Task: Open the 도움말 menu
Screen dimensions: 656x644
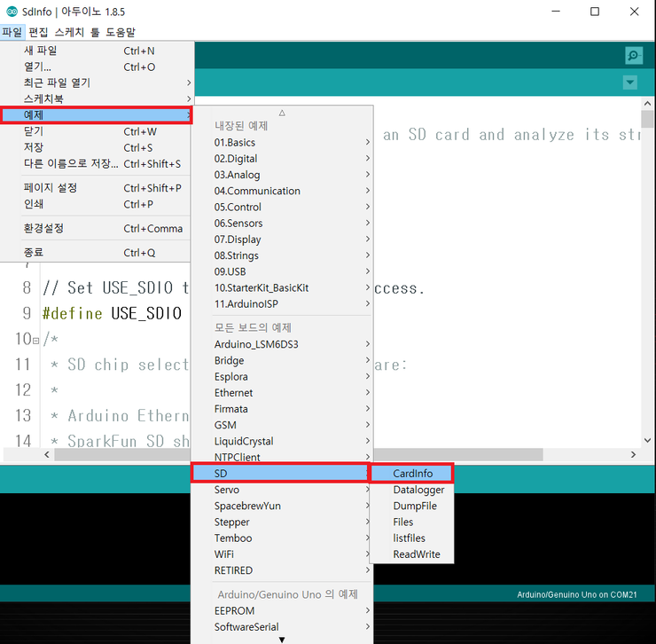Action: pyautogui.click(x=121, y=32)
